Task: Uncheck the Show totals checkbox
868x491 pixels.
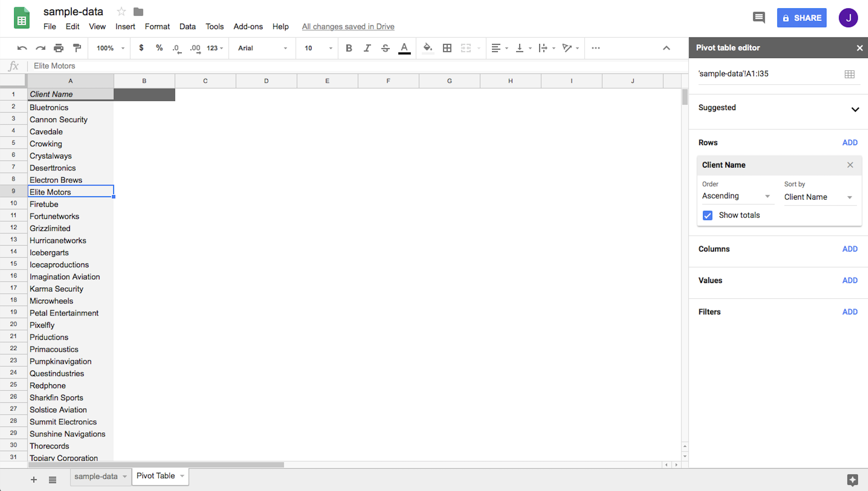Action: [707, 215]
